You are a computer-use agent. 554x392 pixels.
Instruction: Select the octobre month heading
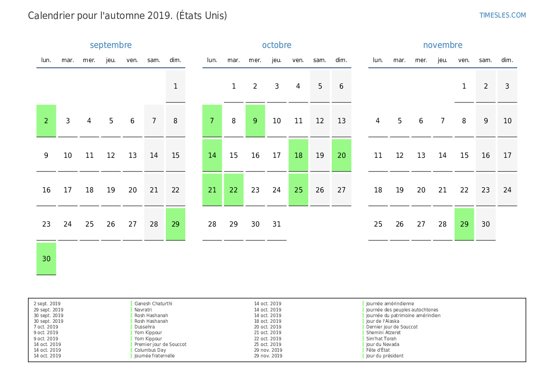(277, 45)
